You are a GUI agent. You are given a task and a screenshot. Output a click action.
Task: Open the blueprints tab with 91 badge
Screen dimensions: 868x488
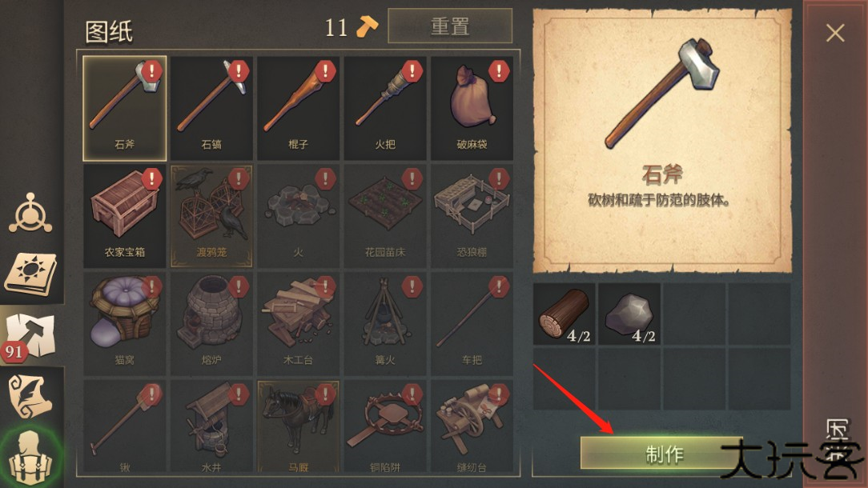(x=31, y=335)
